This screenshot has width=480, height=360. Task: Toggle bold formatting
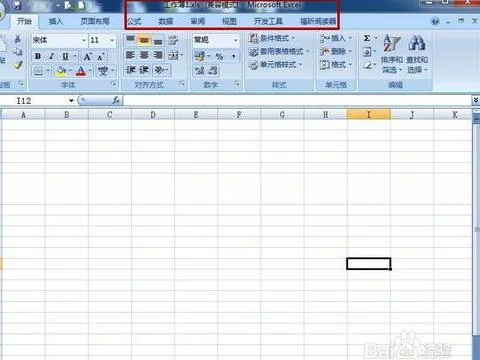tap(38, 56)
